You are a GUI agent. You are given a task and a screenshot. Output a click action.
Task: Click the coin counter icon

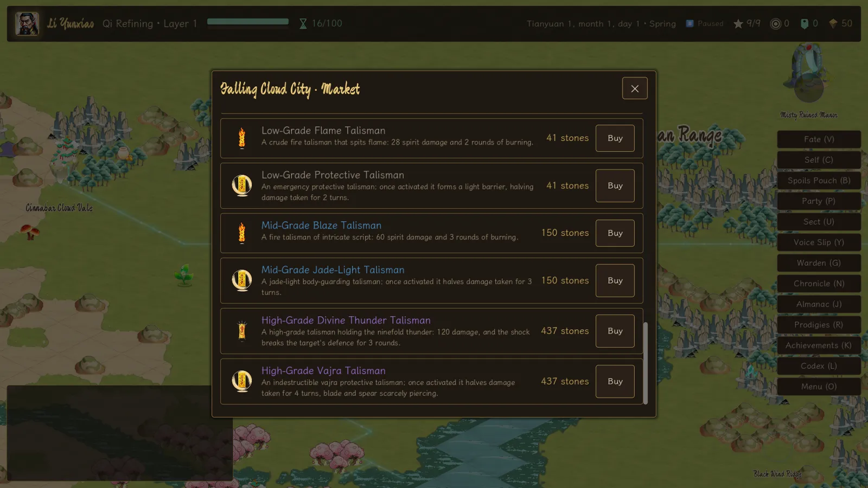pos(776,24)
